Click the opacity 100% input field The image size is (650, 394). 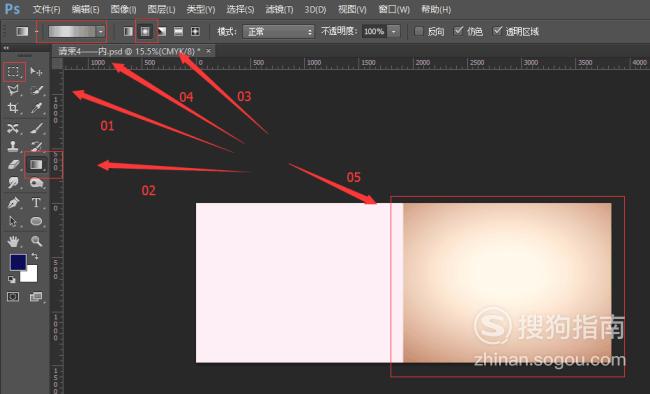[x=374, y=32]
